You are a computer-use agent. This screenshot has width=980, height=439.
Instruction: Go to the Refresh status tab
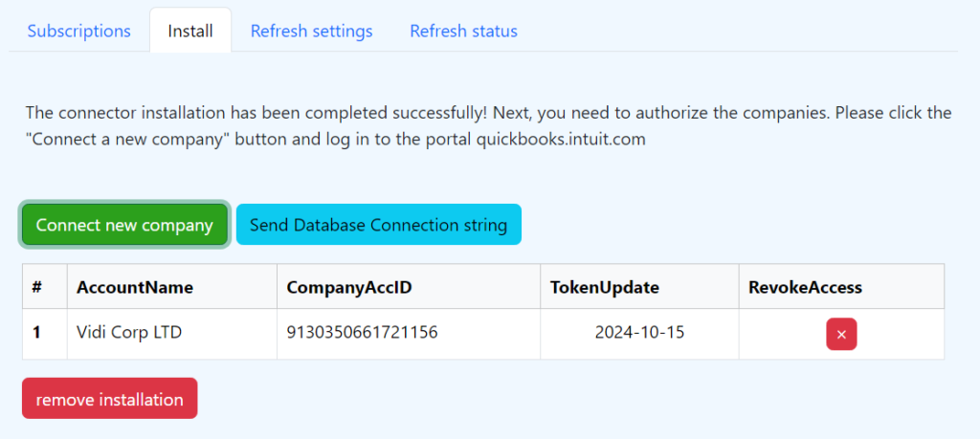tap(463, 31)
